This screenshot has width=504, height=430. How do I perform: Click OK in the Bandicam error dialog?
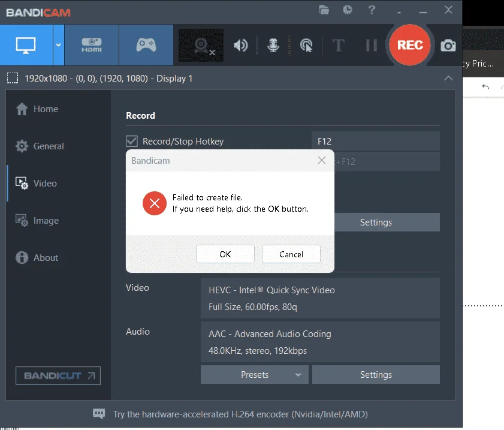point(225,254)
